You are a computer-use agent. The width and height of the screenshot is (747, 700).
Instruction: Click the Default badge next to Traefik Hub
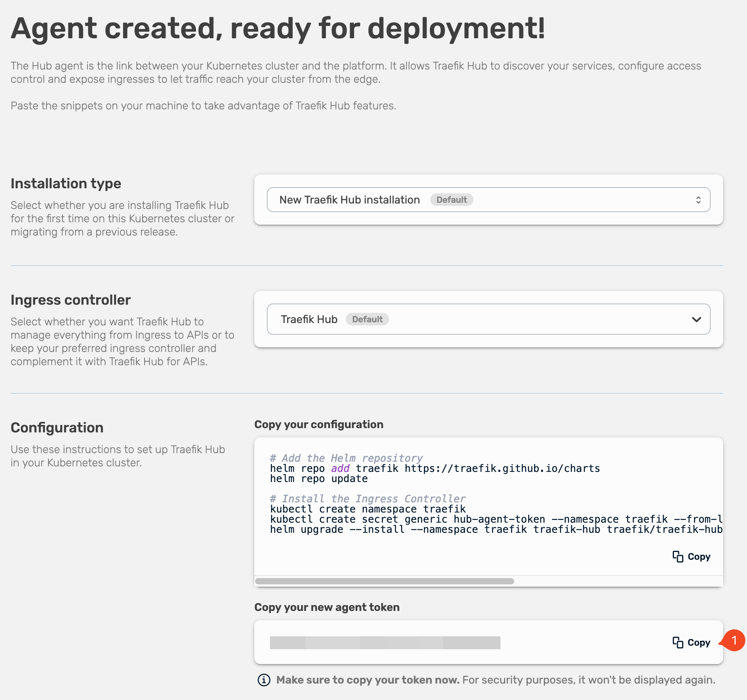tap(367, 320)
